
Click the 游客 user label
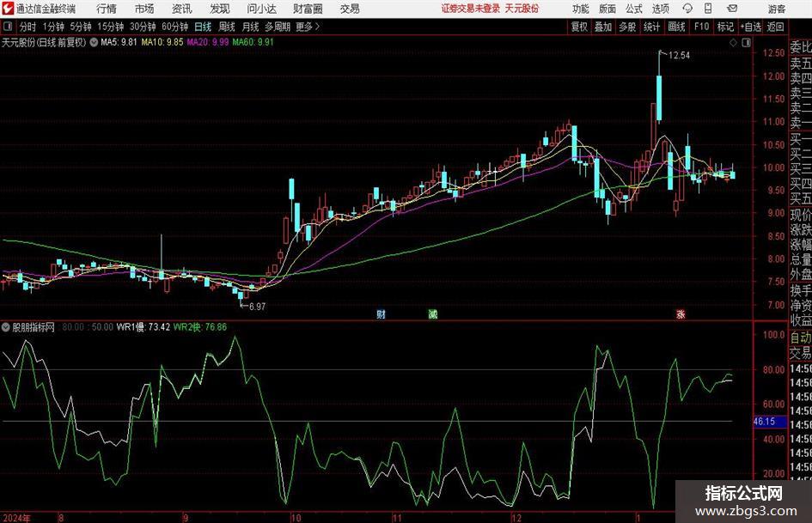click(777, 9)
